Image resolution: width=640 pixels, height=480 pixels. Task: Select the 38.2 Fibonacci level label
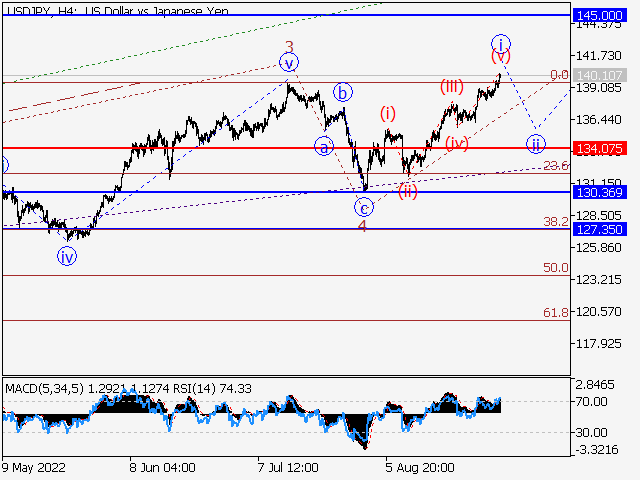click(556, 222)
